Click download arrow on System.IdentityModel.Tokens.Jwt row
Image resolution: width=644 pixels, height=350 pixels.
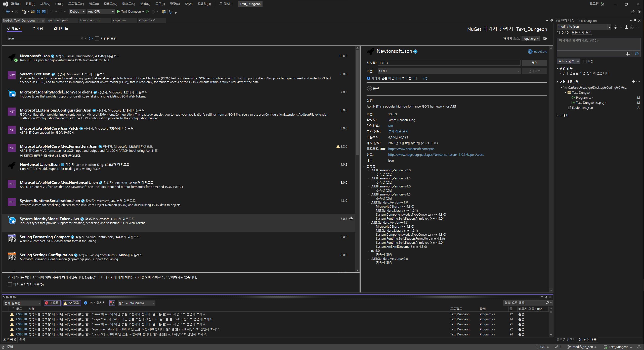[x=351, y=219]
